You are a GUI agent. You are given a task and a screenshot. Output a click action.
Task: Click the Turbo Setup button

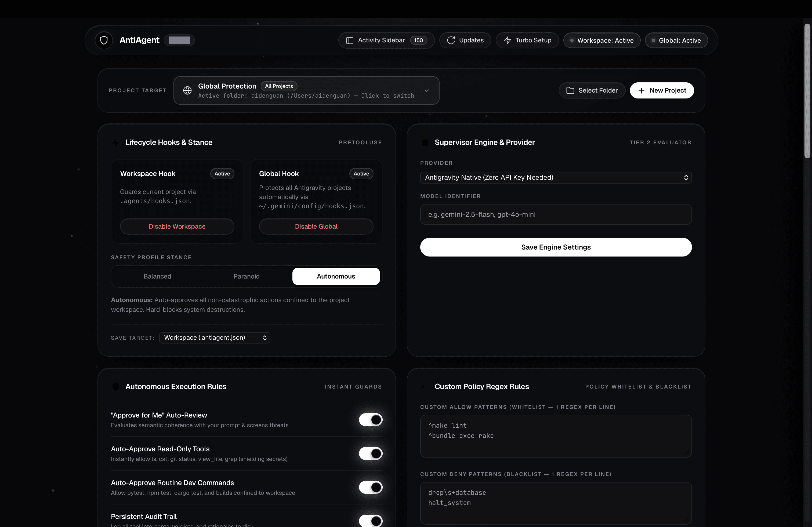pos(527,40)
